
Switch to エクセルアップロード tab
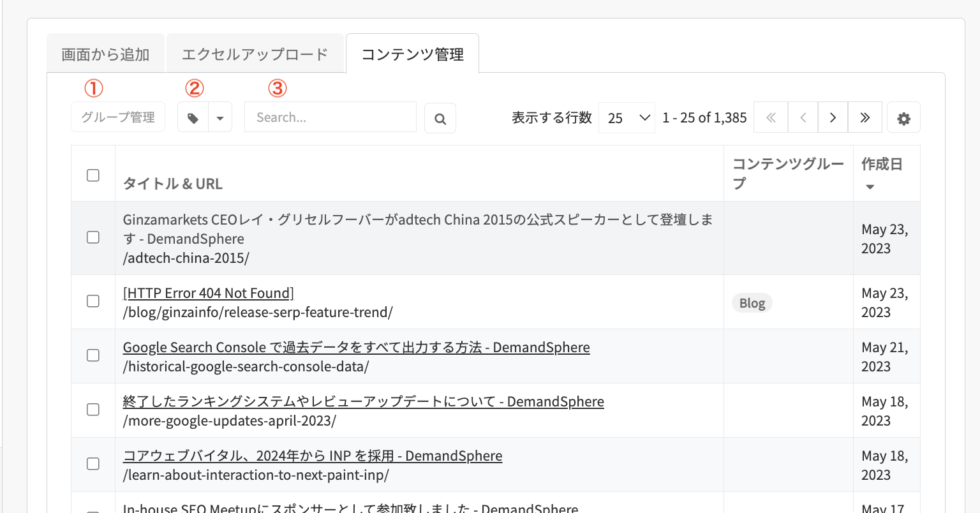tap(255, 54)
